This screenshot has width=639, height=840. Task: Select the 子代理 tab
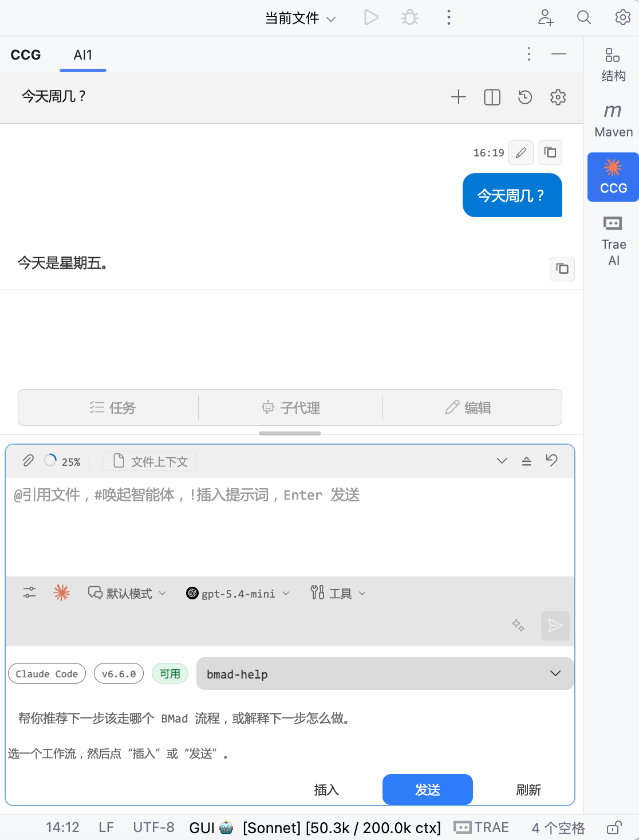point(290,407)
